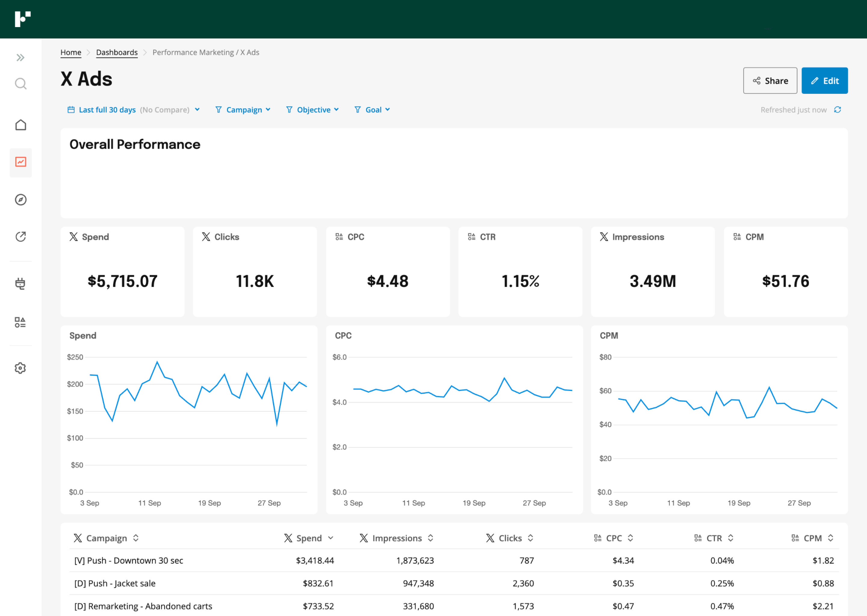This screenshot has width=867, height=616.
Task: Open the goals target icon in the sidebar
Action: (20, 237)
